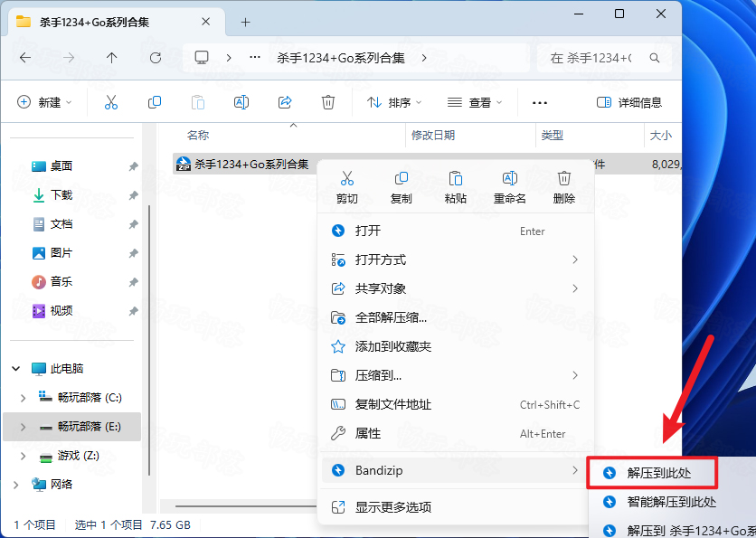Open the 新建 dropdown button

point(44,102)
